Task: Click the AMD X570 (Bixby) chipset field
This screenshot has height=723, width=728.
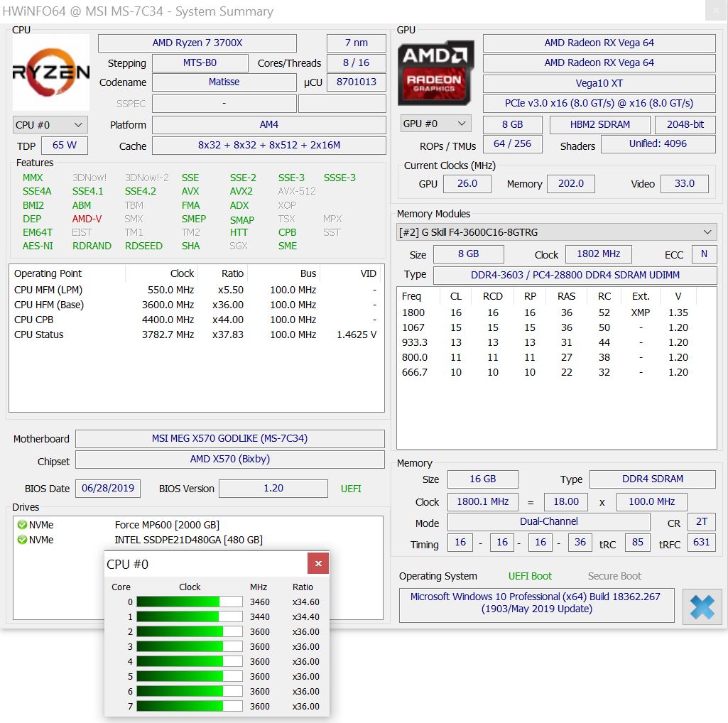Action: coord(230,460)
